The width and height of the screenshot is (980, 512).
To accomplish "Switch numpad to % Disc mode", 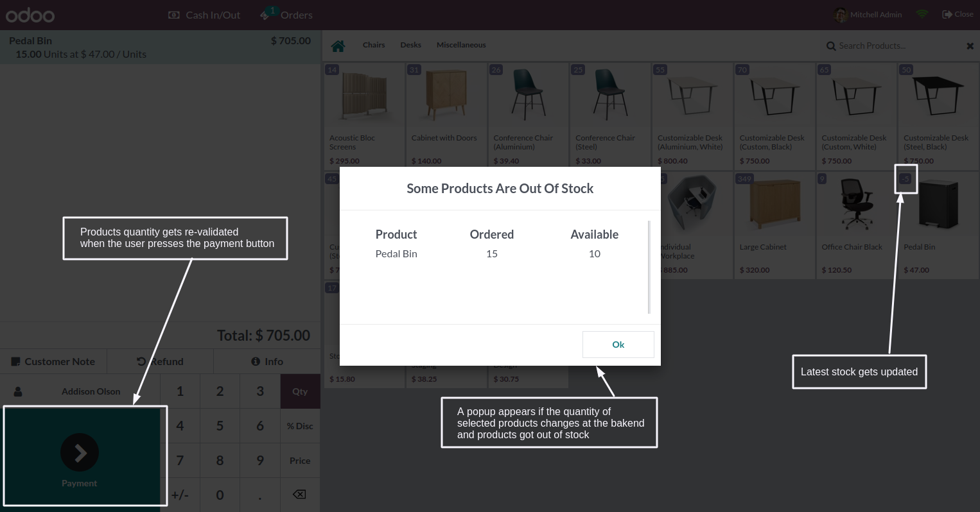I will pos(300,426).
